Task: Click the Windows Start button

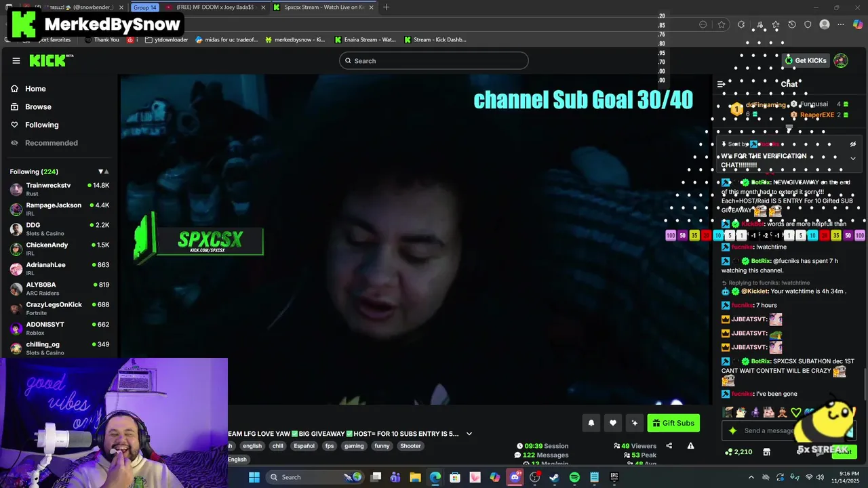Action: click(254, 477)
